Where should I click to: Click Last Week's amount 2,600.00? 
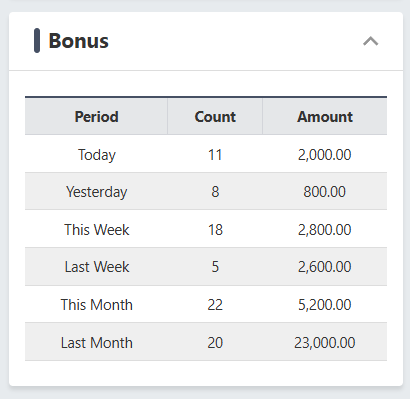coord(325,267)
